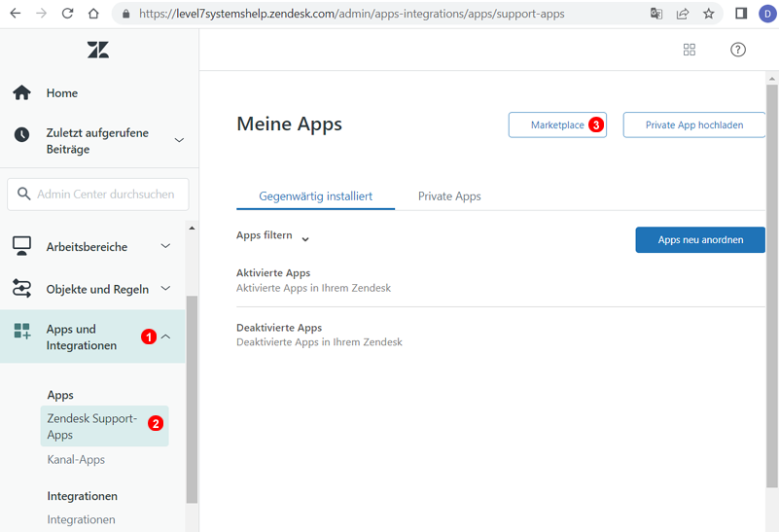
Task: Toggle the browser side panel icon
Action: coord(741,14)
